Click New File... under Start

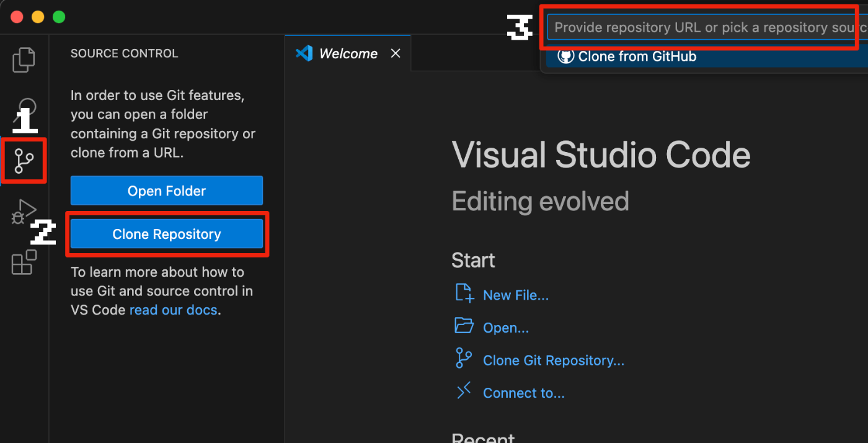pyautogui.click(x=516, y=295)
